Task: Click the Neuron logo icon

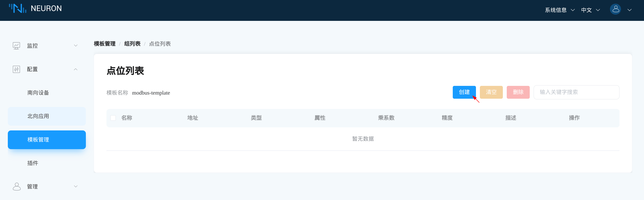Action: click(18, 8)
